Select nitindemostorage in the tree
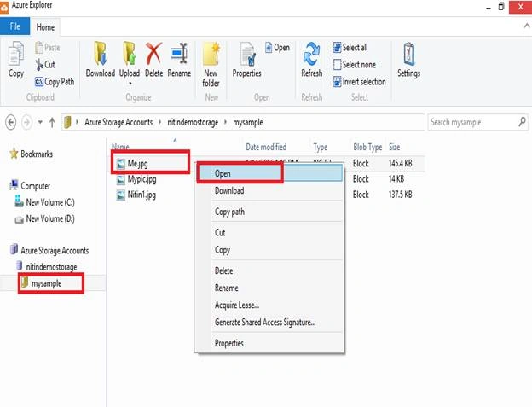 tap(47, 267)
